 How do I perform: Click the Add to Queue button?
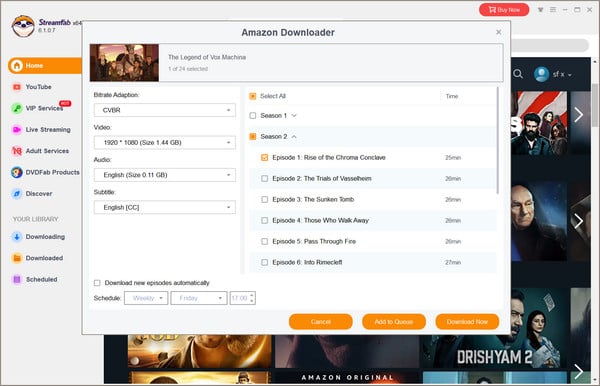[x=394, y=322]
